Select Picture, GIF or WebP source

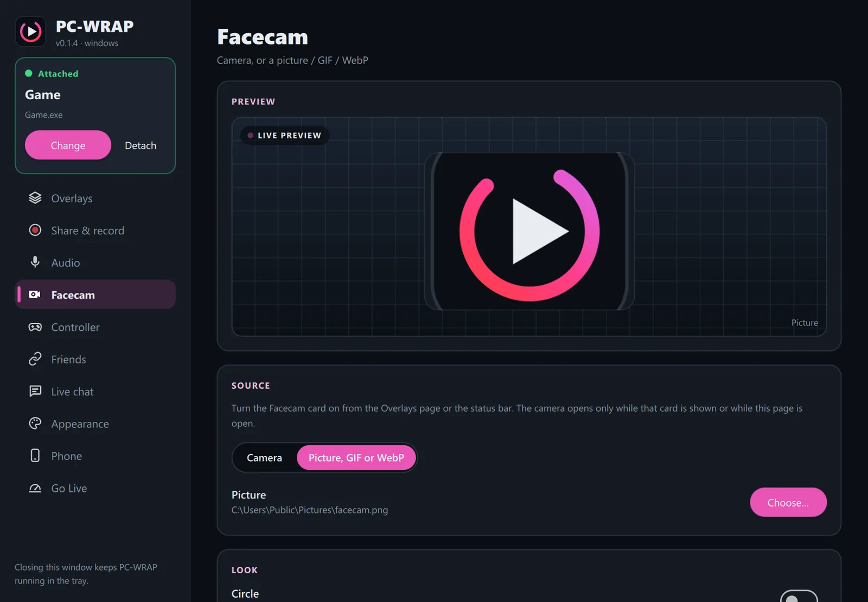356,458
